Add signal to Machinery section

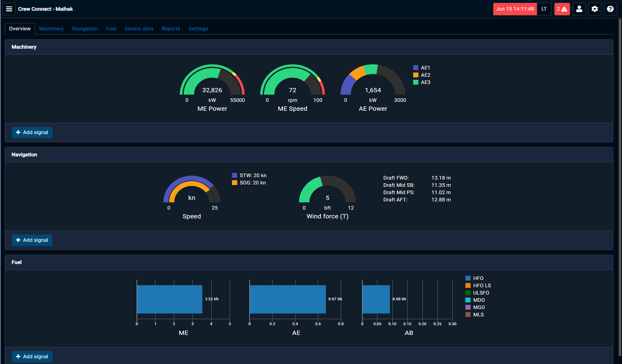coord(32,132)
